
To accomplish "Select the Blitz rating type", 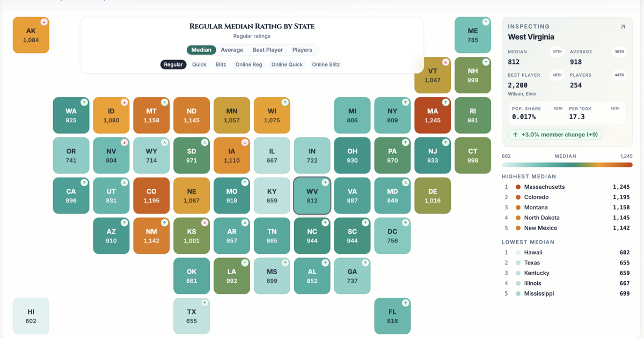I will click(221, 64).
